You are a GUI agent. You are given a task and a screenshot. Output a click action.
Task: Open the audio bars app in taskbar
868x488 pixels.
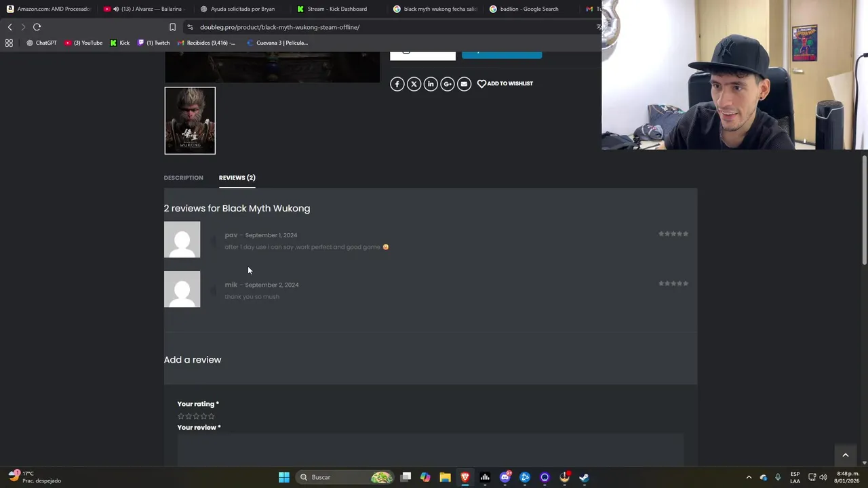click(x=485, y=477)
